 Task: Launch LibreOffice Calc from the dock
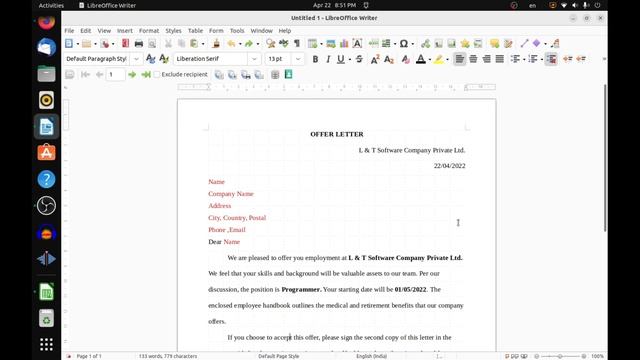(x=46, y=292)
